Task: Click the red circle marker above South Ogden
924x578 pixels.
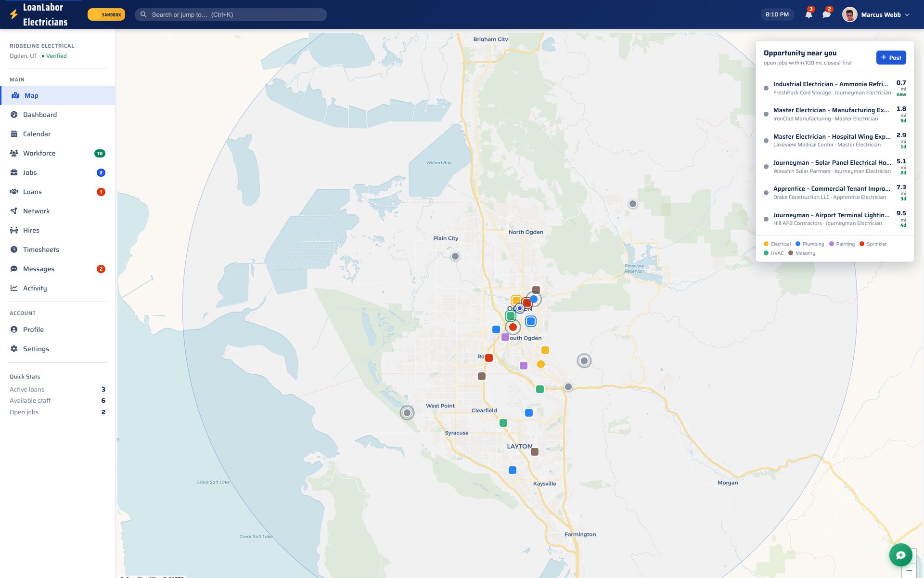Action: click(513, 327)
